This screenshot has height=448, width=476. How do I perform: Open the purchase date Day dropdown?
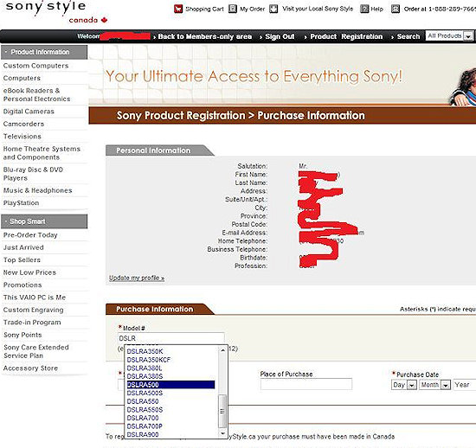412,385
